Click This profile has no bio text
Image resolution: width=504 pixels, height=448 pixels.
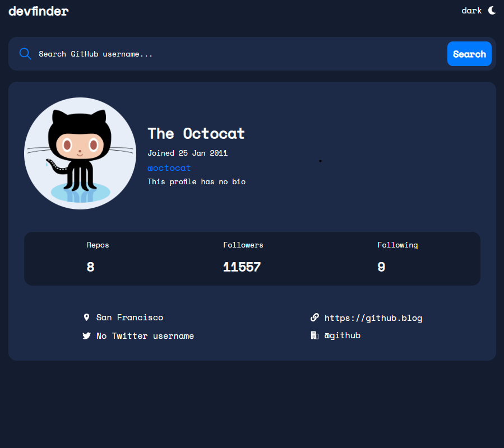(x=196, y=182)
